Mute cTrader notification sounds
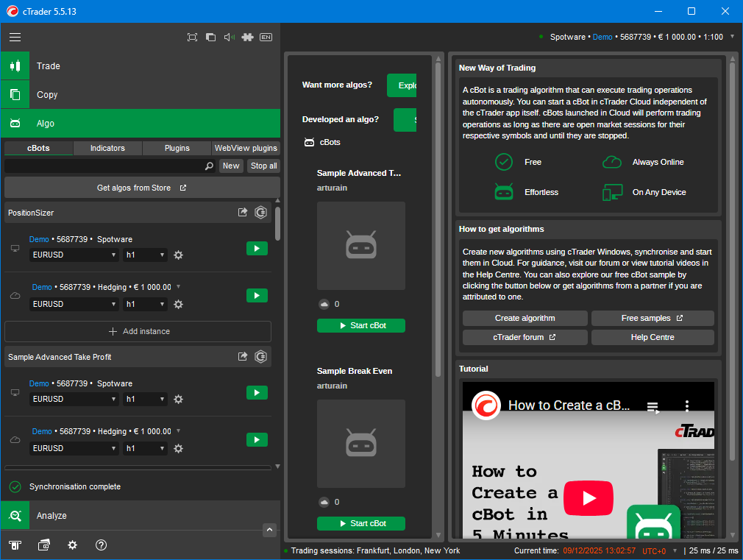The height and width of the screenshot is (560, 743). [228, 37]
